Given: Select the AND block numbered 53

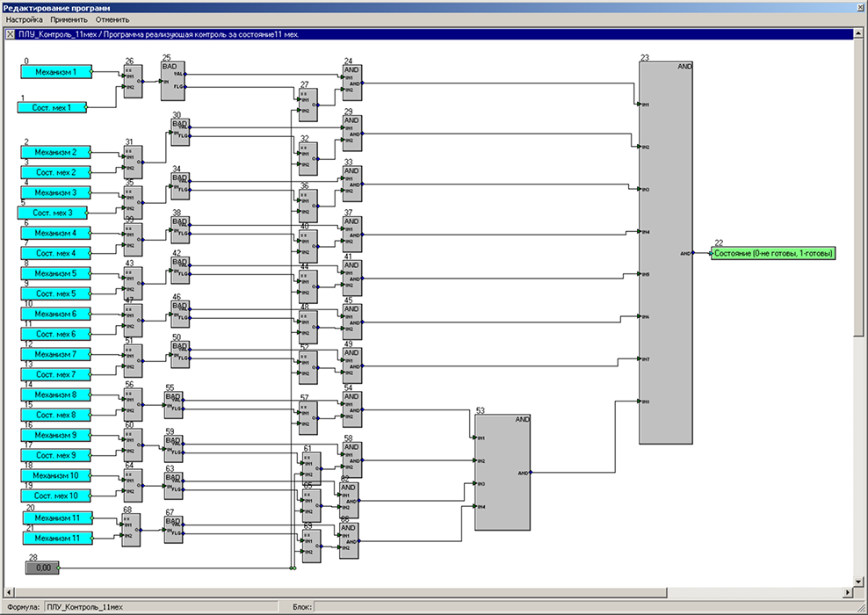Looking at the screenshot, I should (503, 473).
